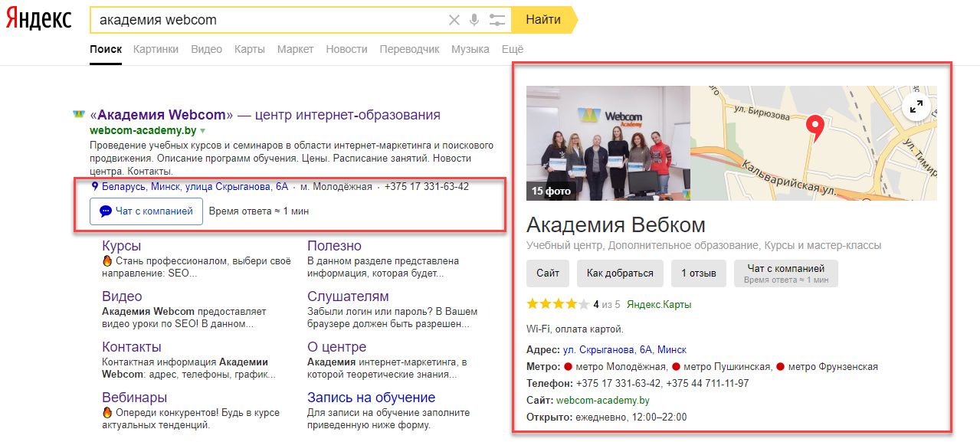The image size is (980, 442).
Task: Click the phone number +375 17 331-63-42 in the snippet
Action: 427,186
